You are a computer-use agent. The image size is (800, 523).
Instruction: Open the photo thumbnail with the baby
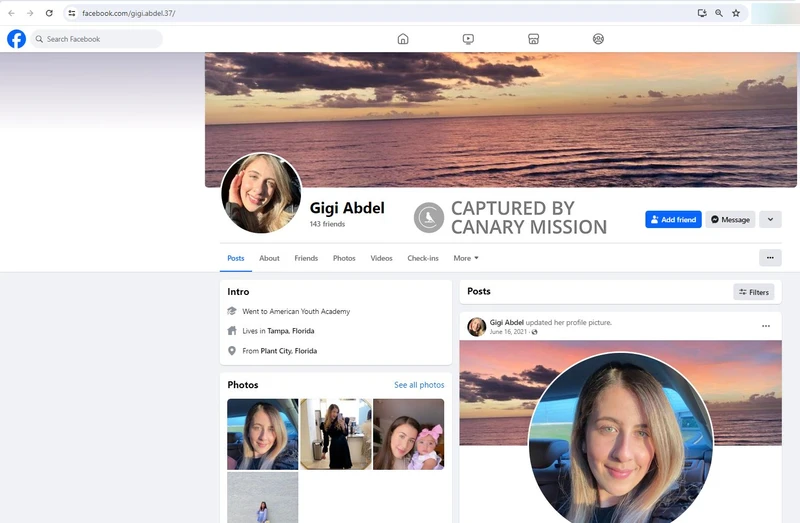[x=409, y=434]
